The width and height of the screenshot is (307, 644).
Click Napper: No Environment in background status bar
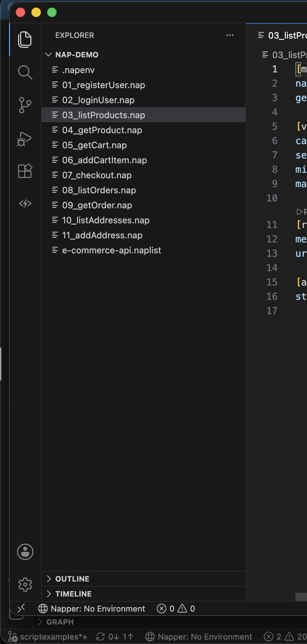click(199, 636)
